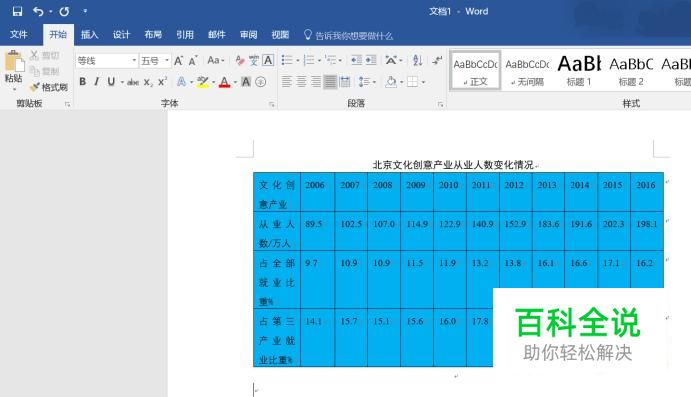
Task: Redo the last action
Action: tap(64, 11)
